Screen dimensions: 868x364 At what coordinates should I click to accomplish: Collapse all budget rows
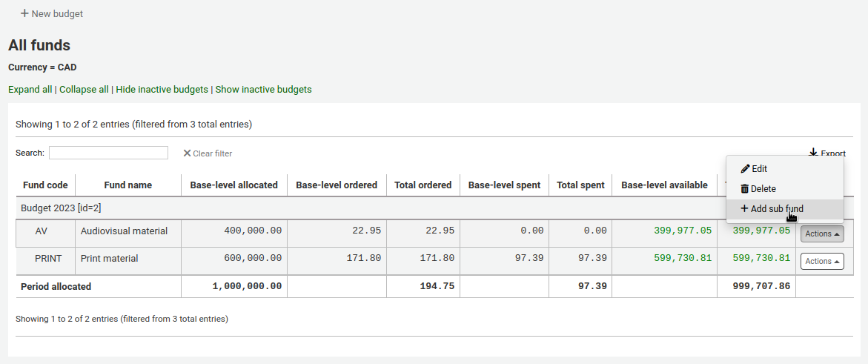tap(84, 90)
